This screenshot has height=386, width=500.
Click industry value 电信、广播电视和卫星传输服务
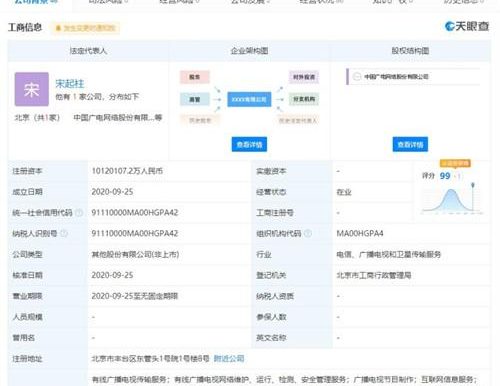click(x=389, y=255)
